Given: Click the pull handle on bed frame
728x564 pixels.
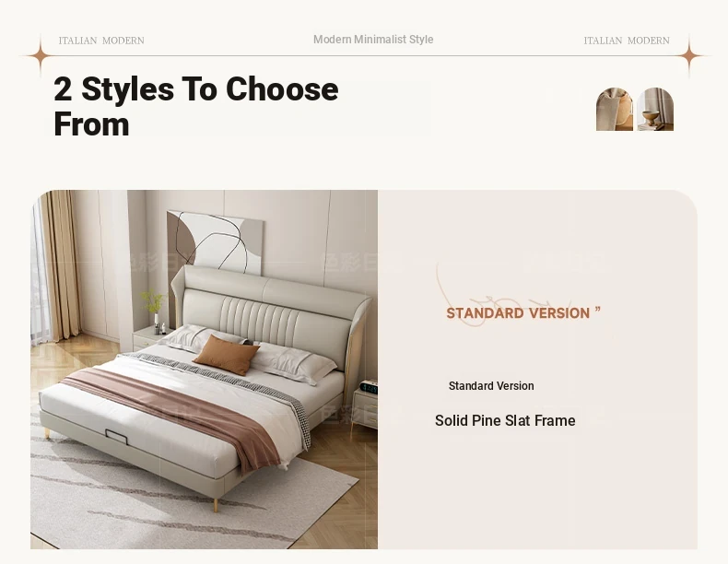Looking at the screenshot, I should (x=116, y=437).
